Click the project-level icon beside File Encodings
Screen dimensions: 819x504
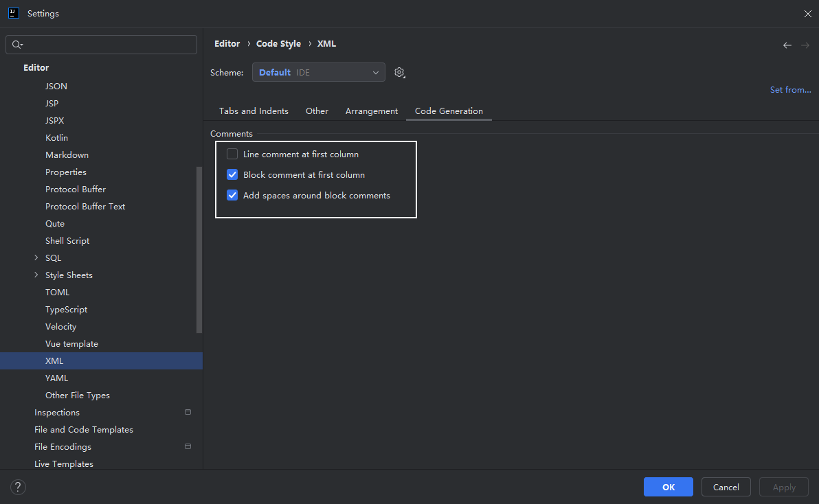pos(188,446)
